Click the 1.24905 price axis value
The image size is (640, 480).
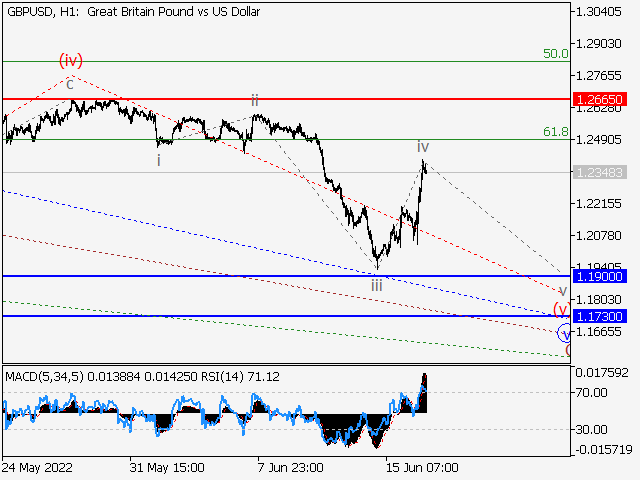click(598, 140)
